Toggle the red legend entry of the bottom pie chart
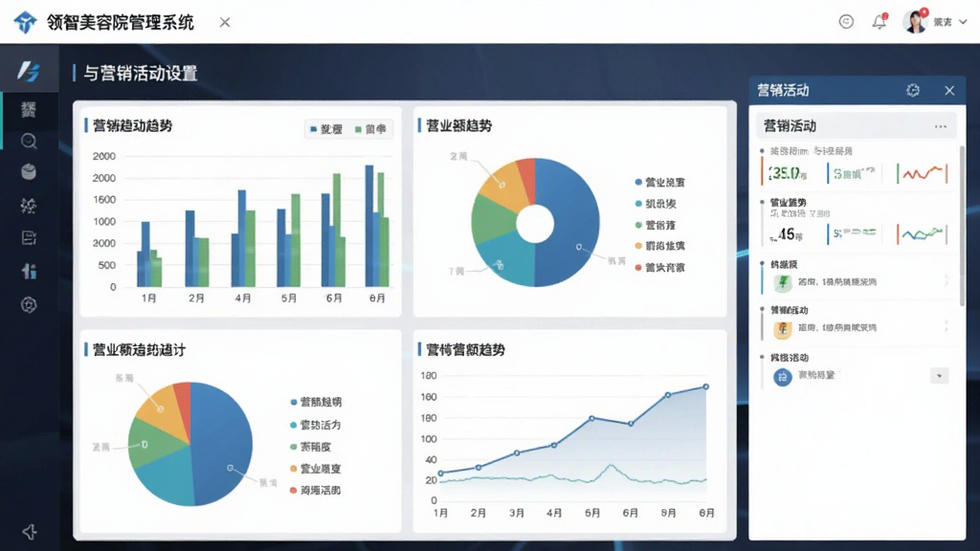 (x=316, y=491)
